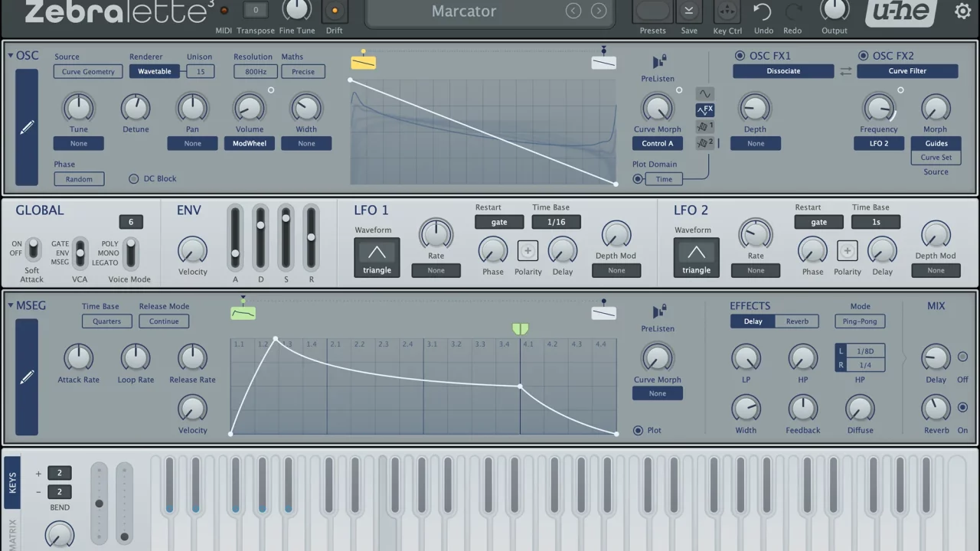Collapse the OSC section triangle

11,56
